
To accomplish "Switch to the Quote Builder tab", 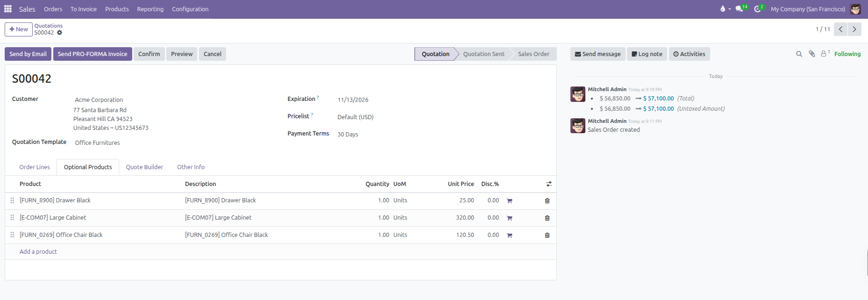I will [144, 167].
